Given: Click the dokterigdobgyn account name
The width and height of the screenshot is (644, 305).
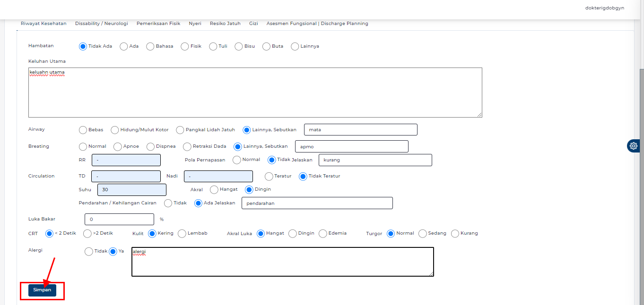Looking at the screenshot, I should (x=604, y=8).
